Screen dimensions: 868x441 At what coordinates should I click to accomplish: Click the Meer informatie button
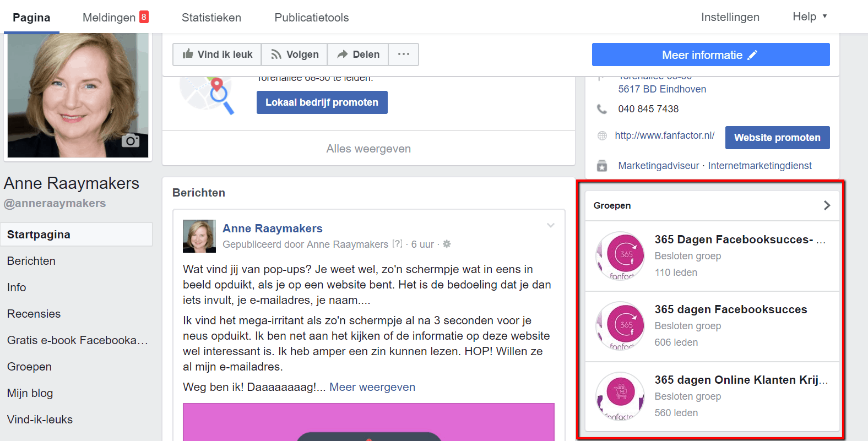711,55
